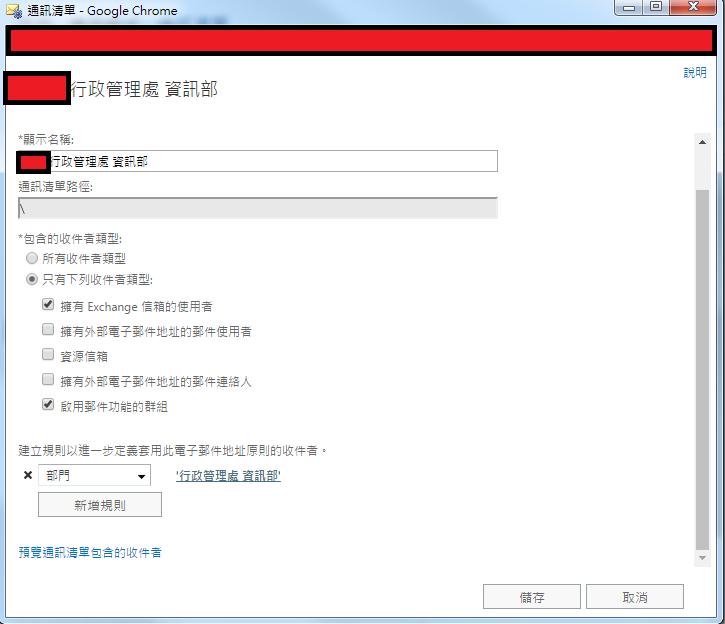The height and width of the screenshot is (624, 725).
Task: Open 預覽通訊清單包含的收件者 link
Action: point(90,552)
